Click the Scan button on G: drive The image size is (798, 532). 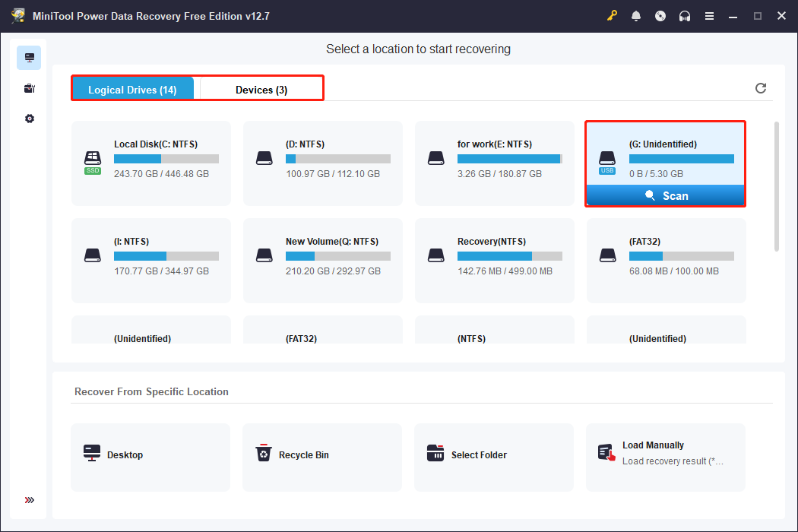[666, 196]
